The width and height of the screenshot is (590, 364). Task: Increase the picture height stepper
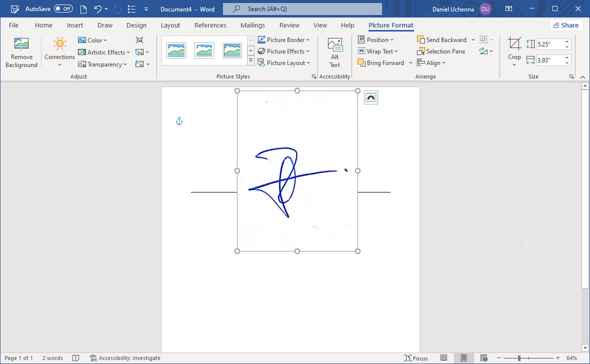[x=566, y=41]
